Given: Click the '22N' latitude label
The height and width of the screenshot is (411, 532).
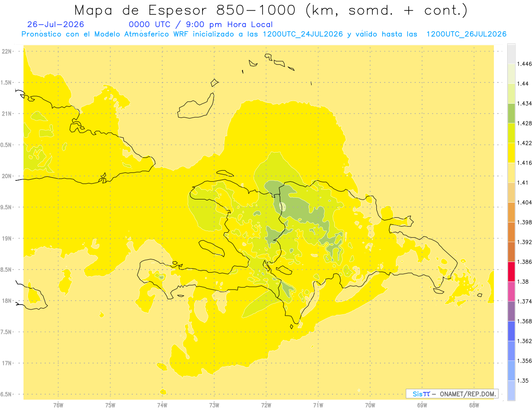Looking at the screenshot, I should [7, 51].
